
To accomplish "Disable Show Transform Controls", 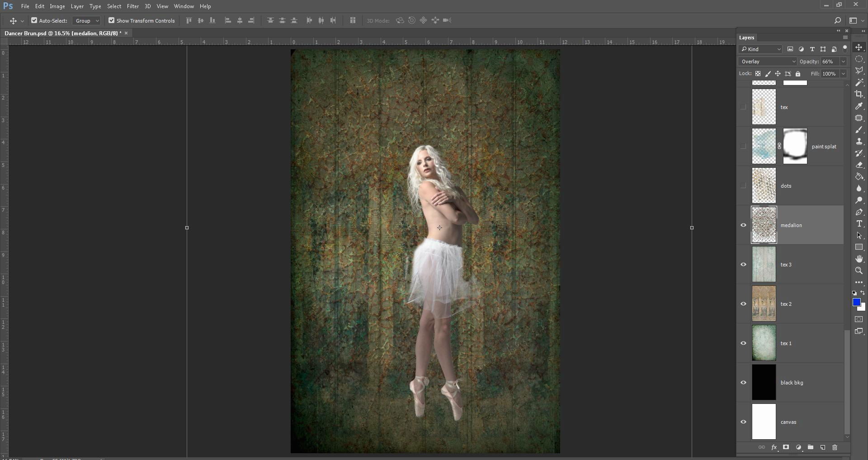I will point(111,20).
